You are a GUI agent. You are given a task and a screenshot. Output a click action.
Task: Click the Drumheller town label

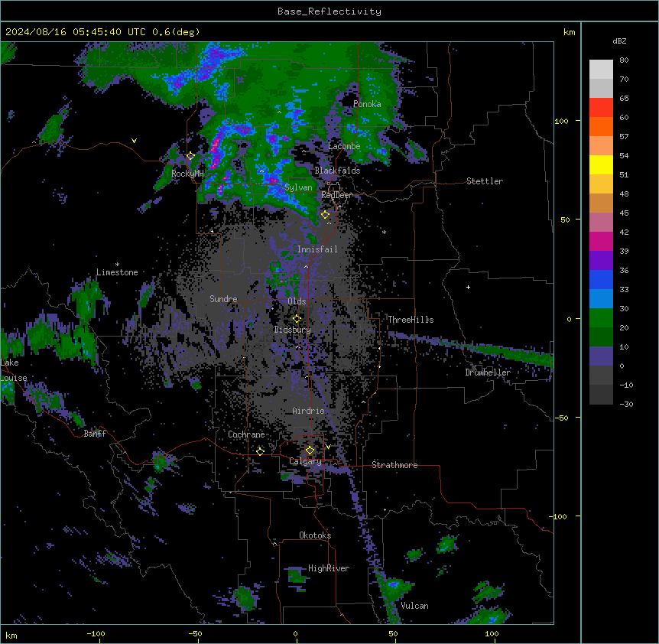[x=488, y=372]
